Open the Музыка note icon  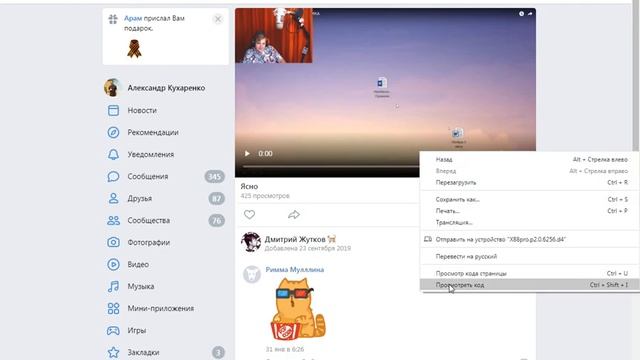click(113, 287)
